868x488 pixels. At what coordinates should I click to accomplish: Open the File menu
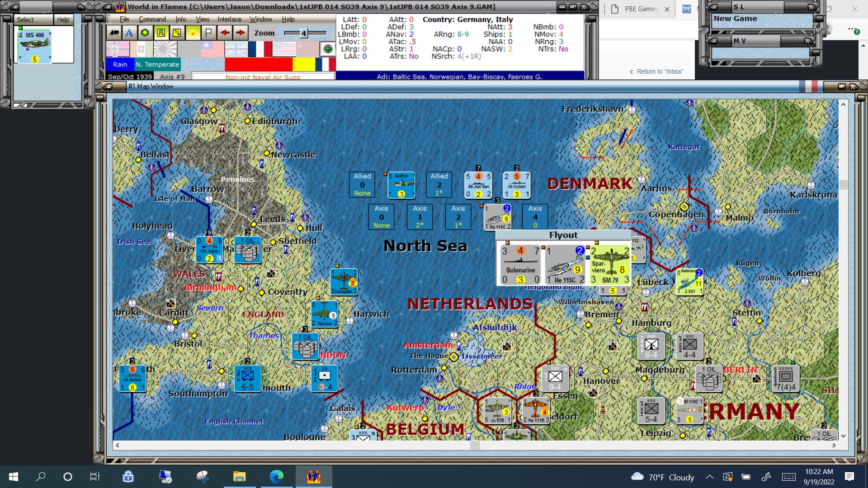124,19
